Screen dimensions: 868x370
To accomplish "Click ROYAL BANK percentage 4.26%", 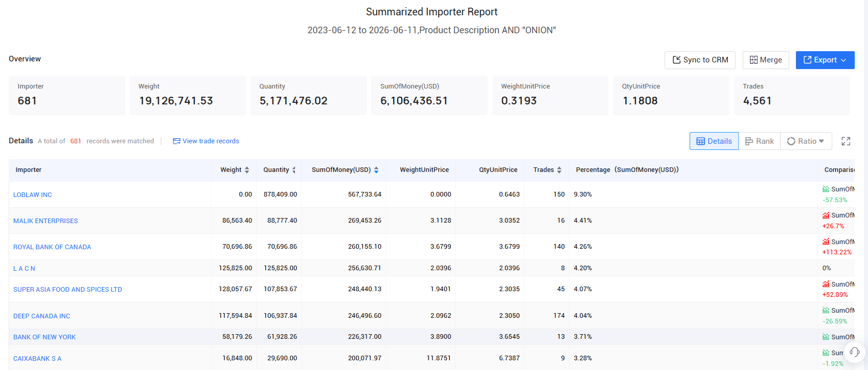I will click(x=583, y=247).
